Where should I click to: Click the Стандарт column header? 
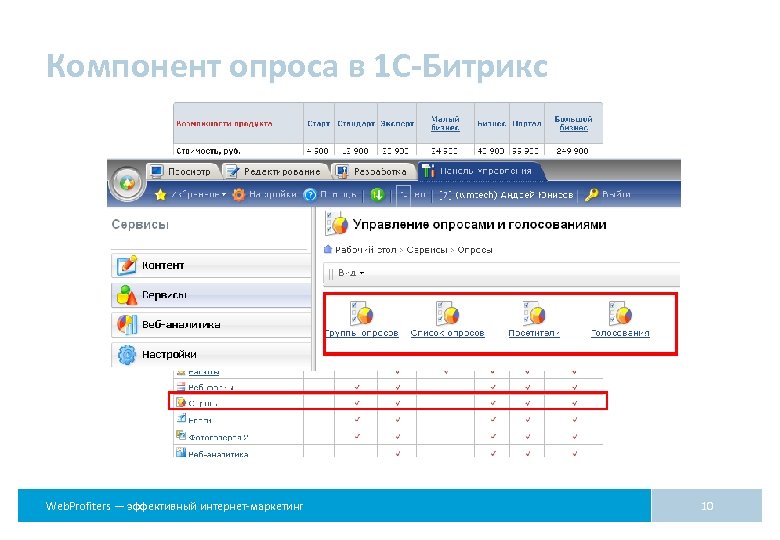click(x=356, y=123)
